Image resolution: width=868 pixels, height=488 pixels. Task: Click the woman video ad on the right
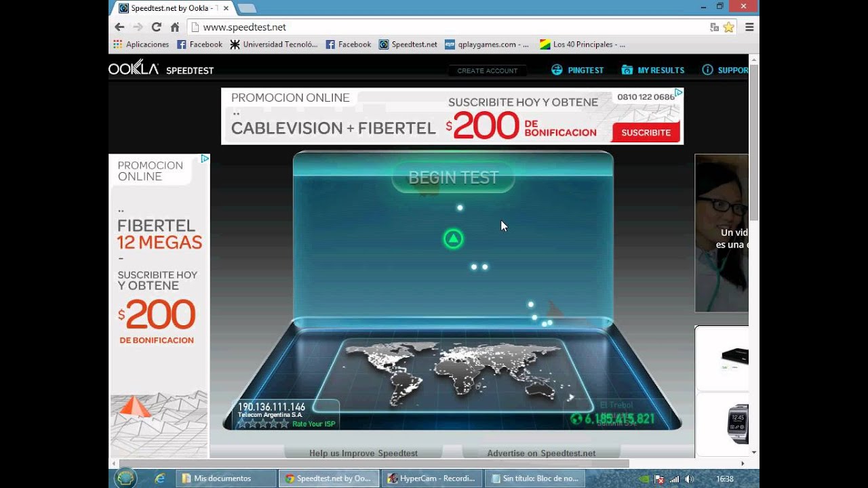coord(722,233)
